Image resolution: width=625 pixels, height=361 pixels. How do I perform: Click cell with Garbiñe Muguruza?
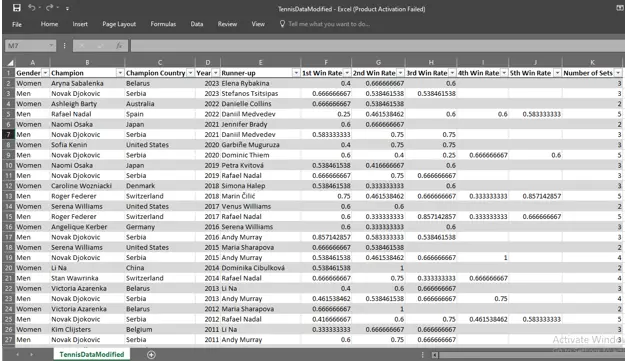260,145
